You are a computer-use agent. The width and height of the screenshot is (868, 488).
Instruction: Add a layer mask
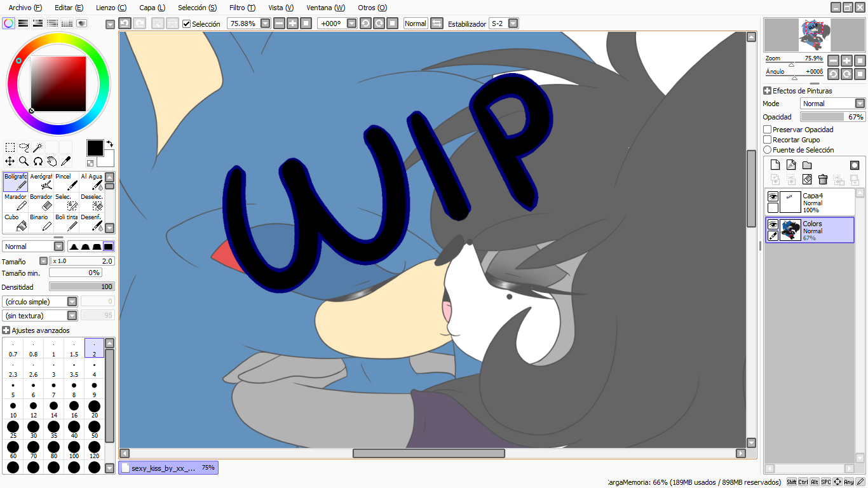tap(855, 165)
